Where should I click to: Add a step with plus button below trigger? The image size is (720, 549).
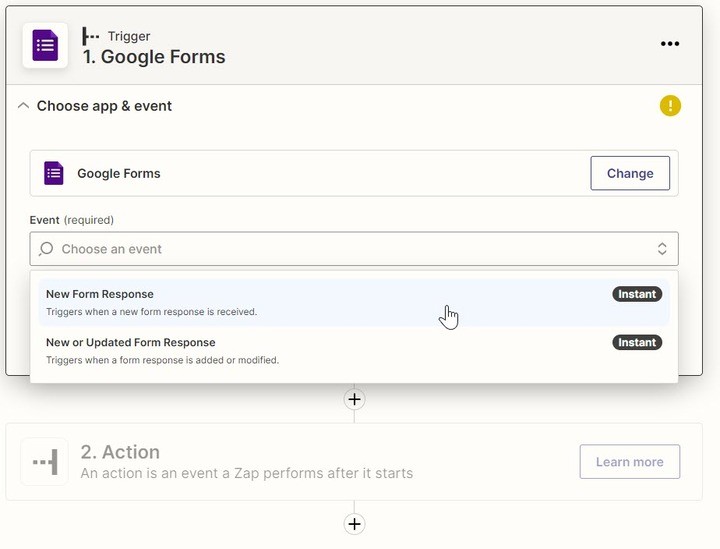[354, 399]
